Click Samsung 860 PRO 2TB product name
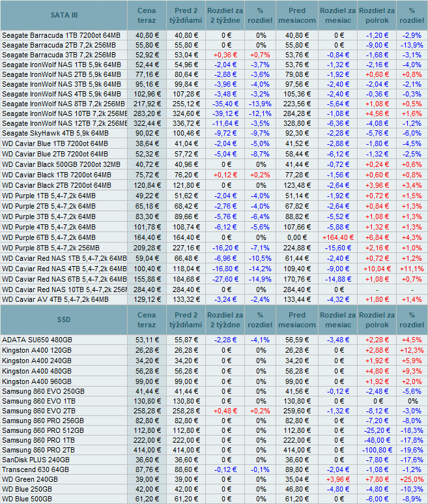The image size is (428, 504). click(38, 450)
